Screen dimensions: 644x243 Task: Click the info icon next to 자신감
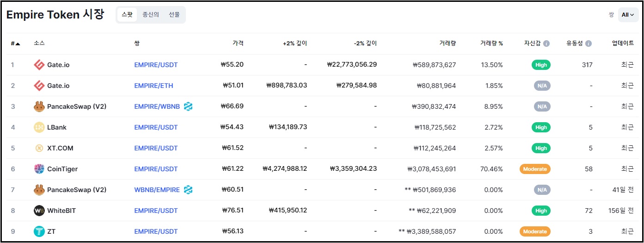[546, 44]
